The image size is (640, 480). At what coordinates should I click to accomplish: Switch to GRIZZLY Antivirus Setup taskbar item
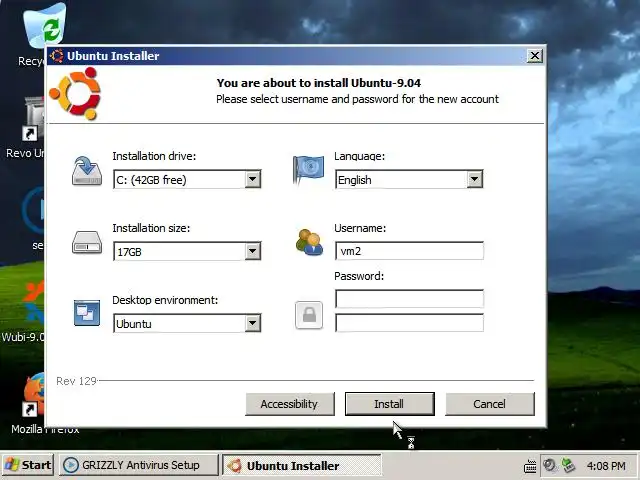click(139, 465)
